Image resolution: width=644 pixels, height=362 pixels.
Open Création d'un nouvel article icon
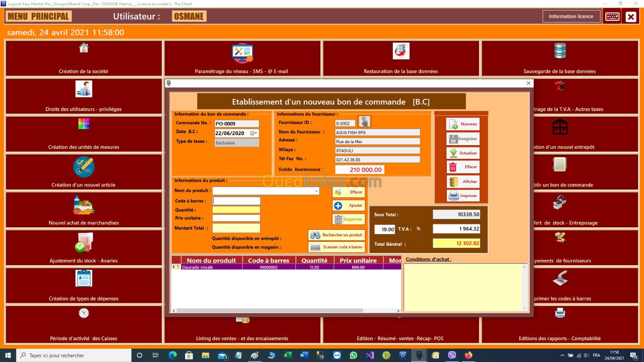pos(84,167)
